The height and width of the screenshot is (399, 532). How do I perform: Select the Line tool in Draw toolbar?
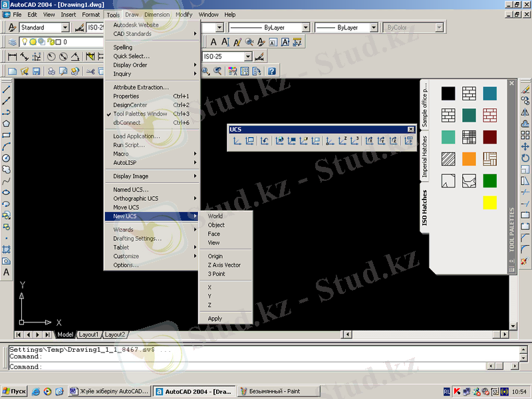click(7, 88)
